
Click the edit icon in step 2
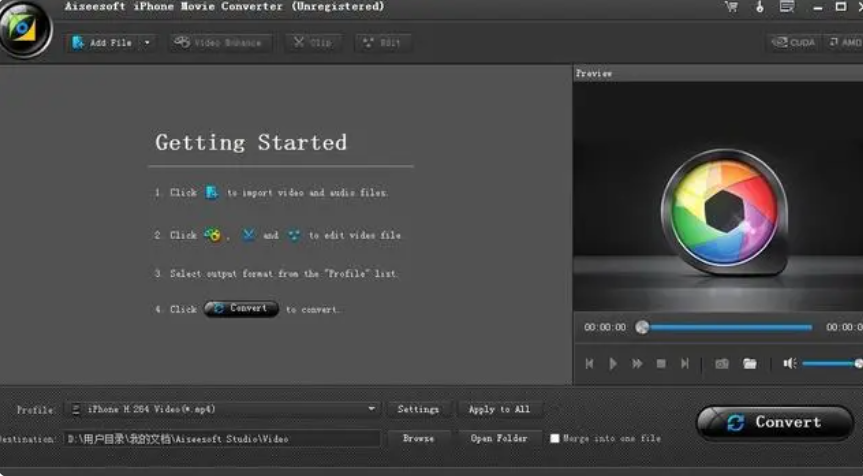(x=294, y=235)
